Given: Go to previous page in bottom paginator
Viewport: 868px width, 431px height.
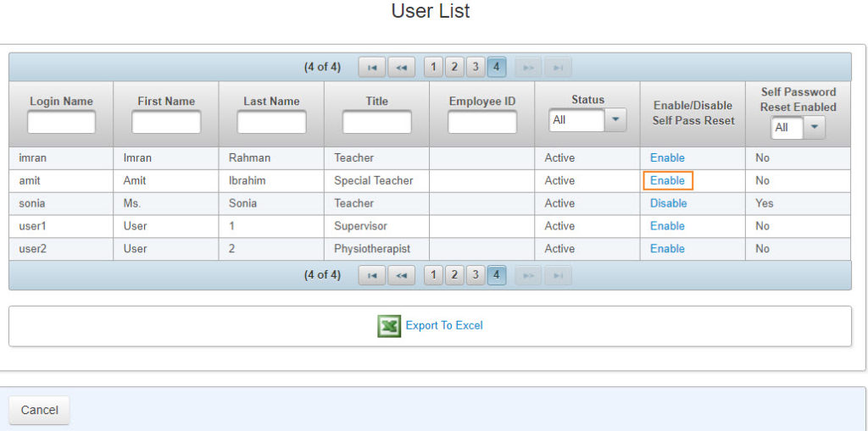Looking at the screenshot, I should [401, 275].
